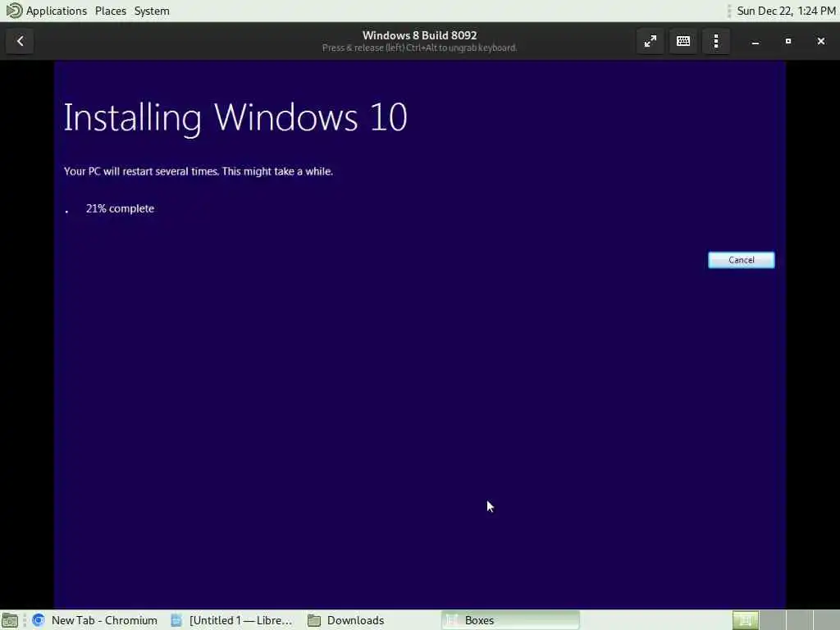This screenshot has height=630, width=840.
Task: Maximize the Boxes window
Action: point(788,41)
